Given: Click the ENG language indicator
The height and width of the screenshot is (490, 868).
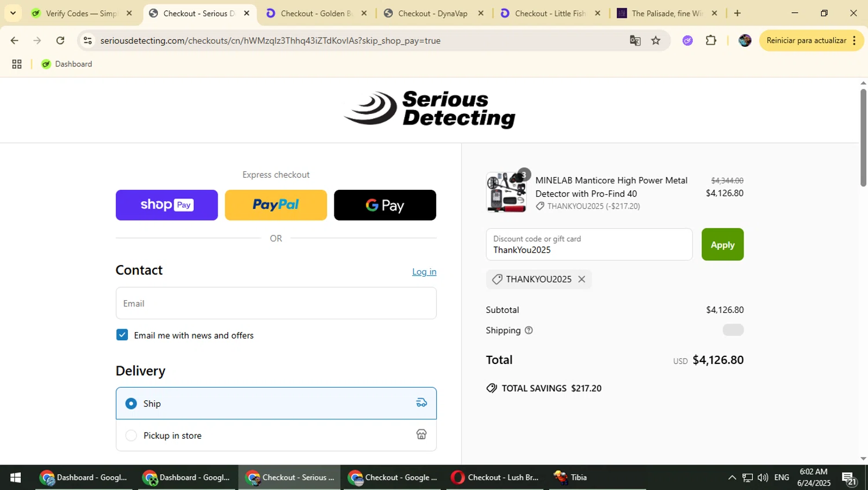Looking at the screenshot, I should point(782,477).
